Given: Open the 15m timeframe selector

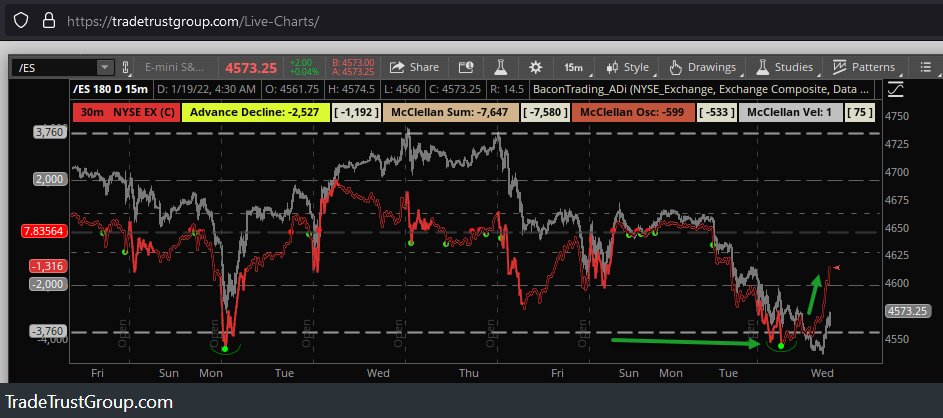Looking at the screenshot, I should point(574,67).
